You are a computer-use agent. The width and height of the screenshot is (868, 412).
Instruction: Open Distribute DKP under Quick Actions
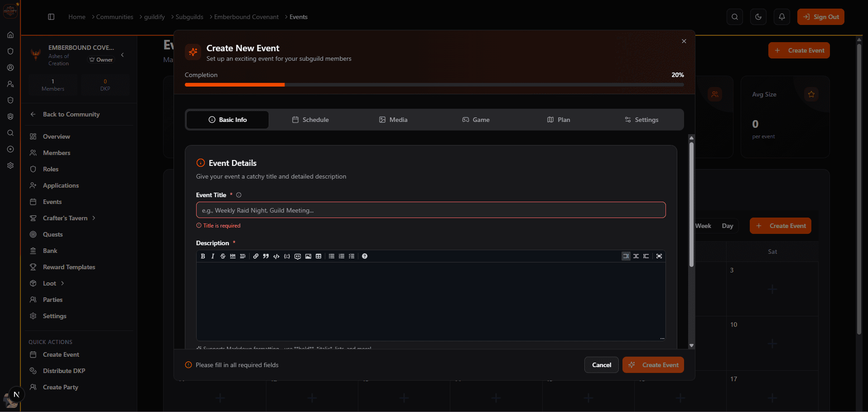(x=63, y=371)
